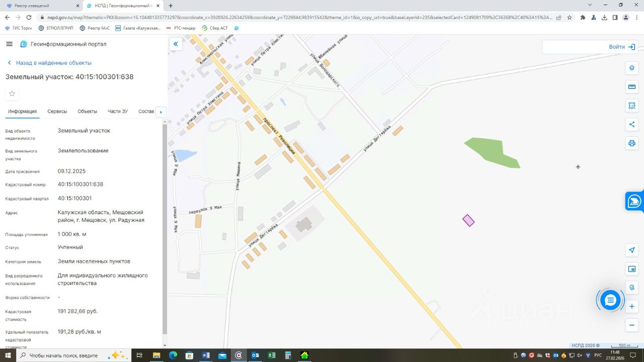Open the РТС-тендер bookmark
This screenshot has height=362, width=644.
pos(181,28)
